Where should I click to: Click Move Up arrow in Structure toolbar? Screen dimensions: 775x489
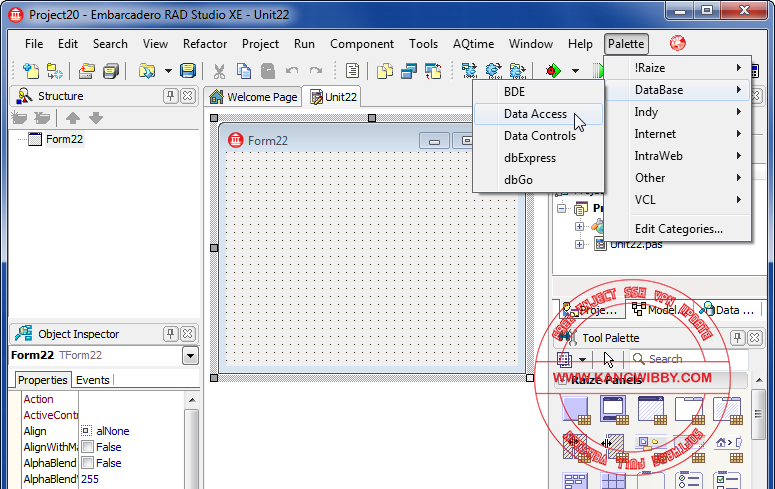tap(73, 118)
